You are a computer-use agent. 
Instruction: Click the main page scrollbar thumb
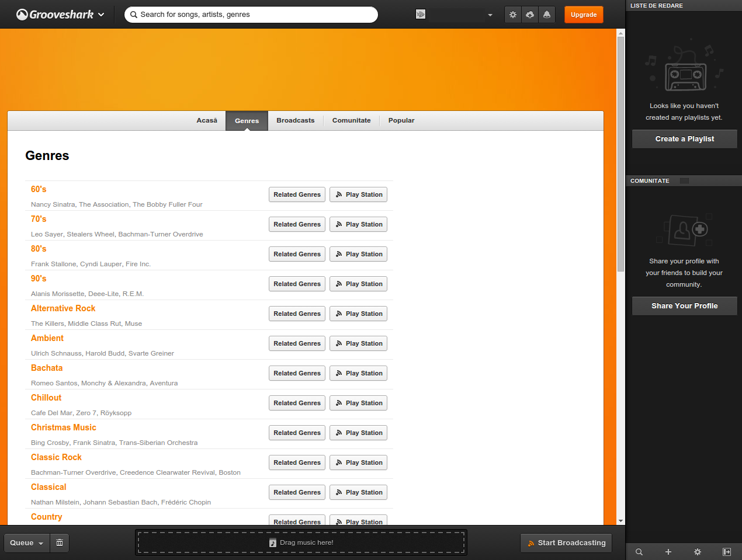(620, 154)
